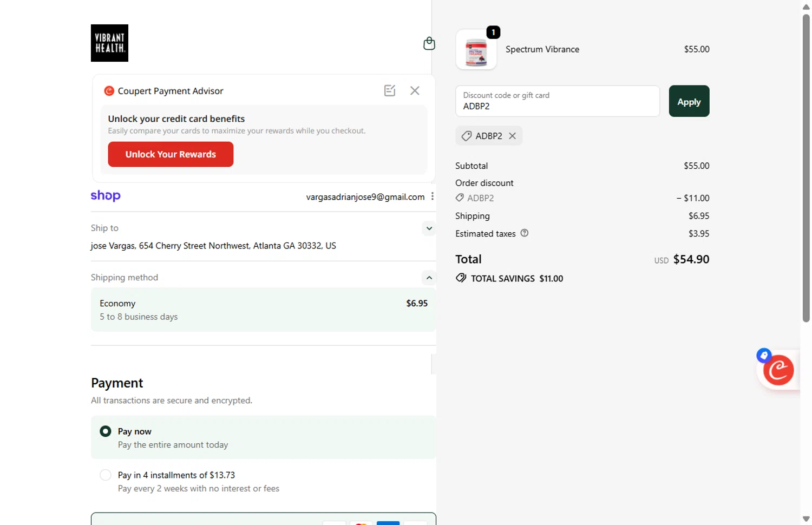The width and height of the screenshot is (812, 525).
Task: Click the blue badge on Coupert widget
Action: click(764, 356)
